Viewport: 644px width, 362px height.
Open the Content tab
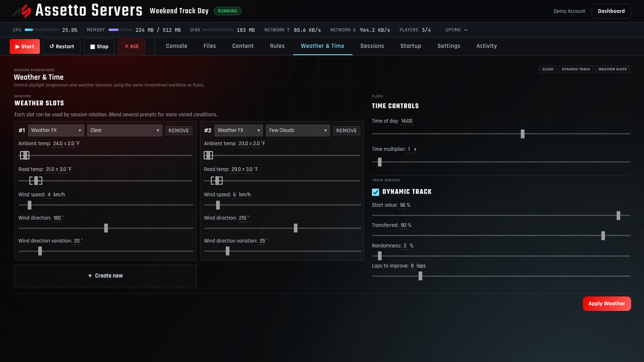click(x=243, y=46)
